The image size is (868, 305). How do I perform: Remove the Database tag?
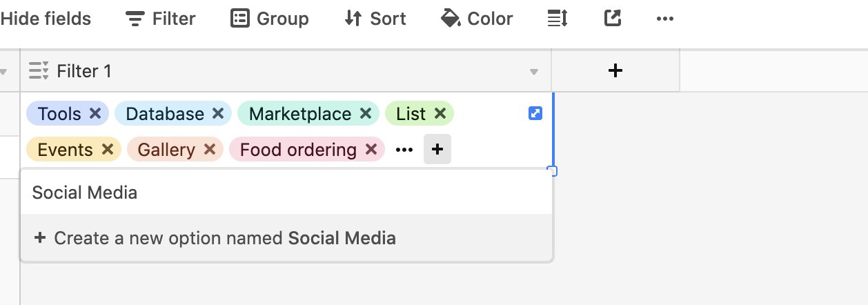tap(218, 114)
